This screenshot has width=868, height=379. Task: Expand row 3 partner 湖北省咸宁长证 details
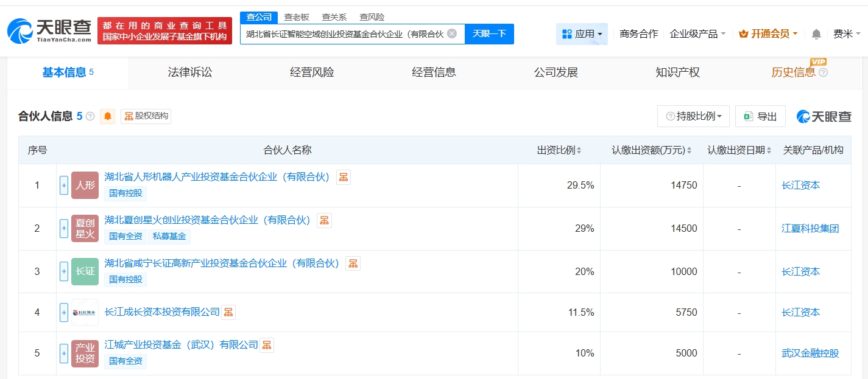[x=64, y=271]
